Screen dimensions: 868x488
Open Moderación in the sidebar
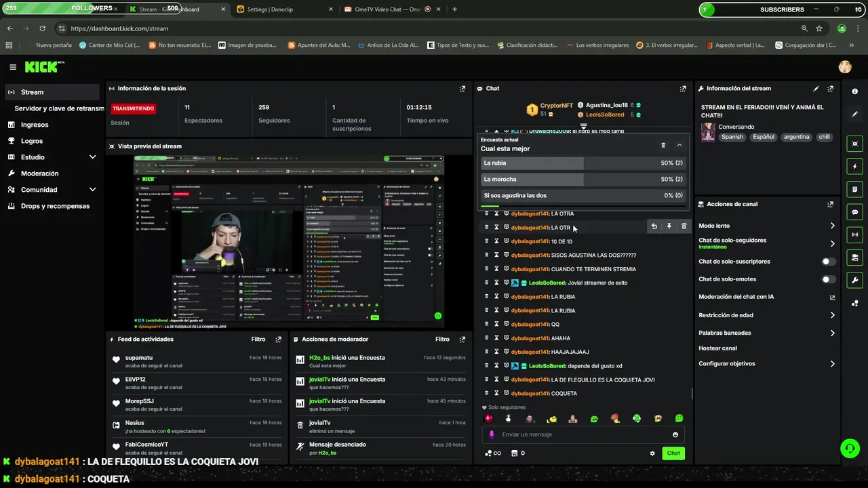pyautogui.click(x=53, y=174)
